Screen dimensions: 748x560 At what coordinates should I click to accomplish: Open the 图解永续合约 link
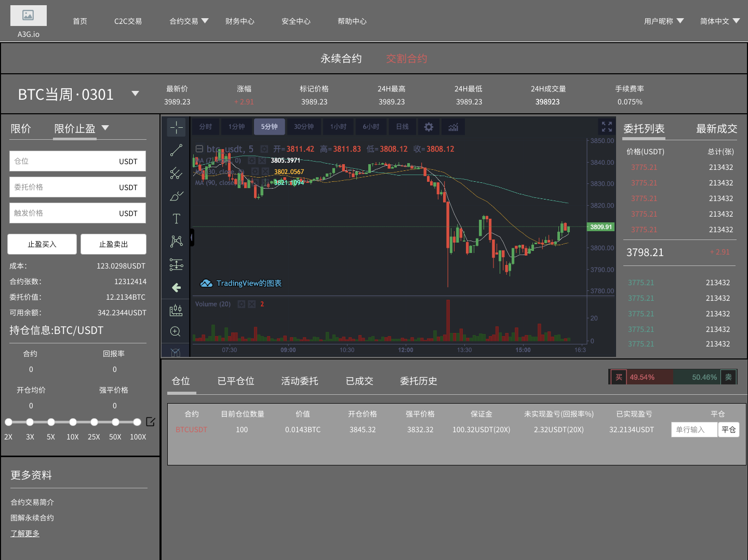(32, 518)
